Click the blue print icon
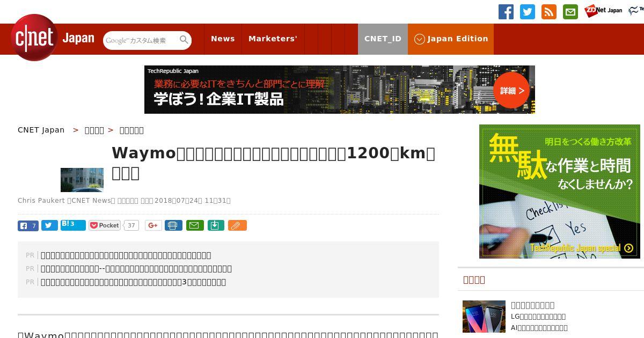This screenshot has height=338, width=644. pos(173,225)
